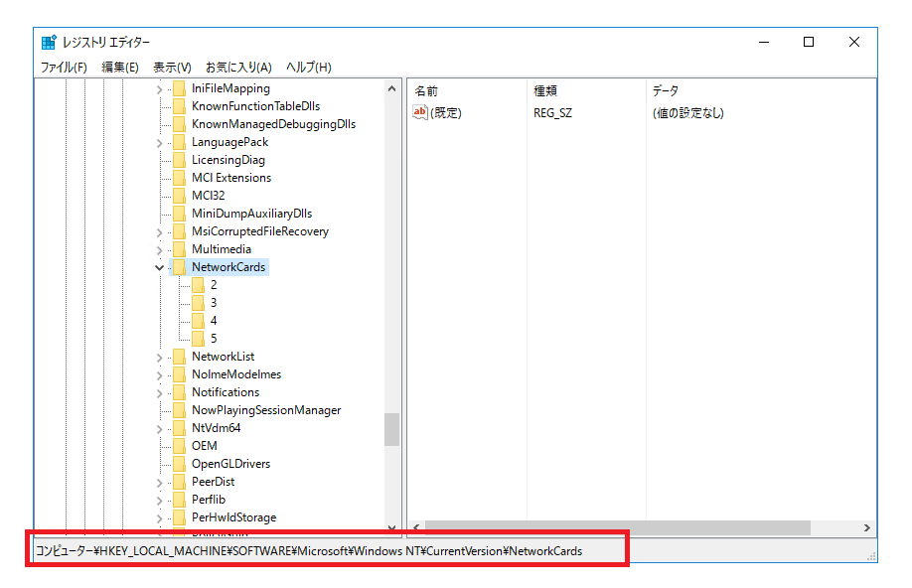Select the OpenGLDrivers key label
This screenshot has width=912, height=588.
coord(230,464)
